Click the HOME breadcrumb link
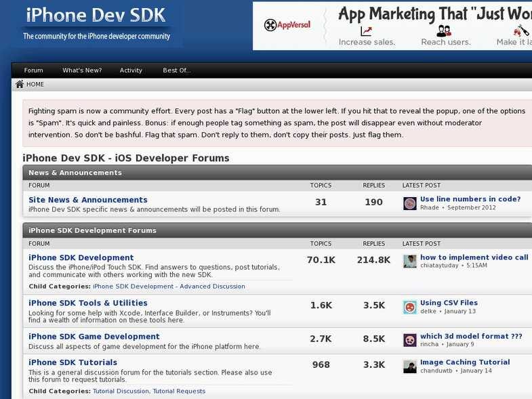Image resolution: width=532 pixels, height=399 pixels. point(35,84)
